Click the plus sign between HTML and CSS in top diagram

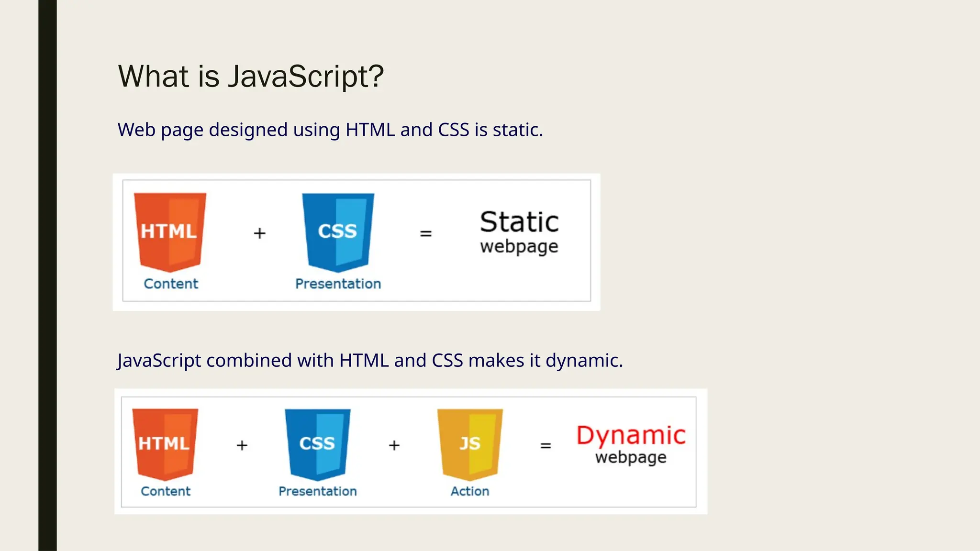tap(259, 233)
